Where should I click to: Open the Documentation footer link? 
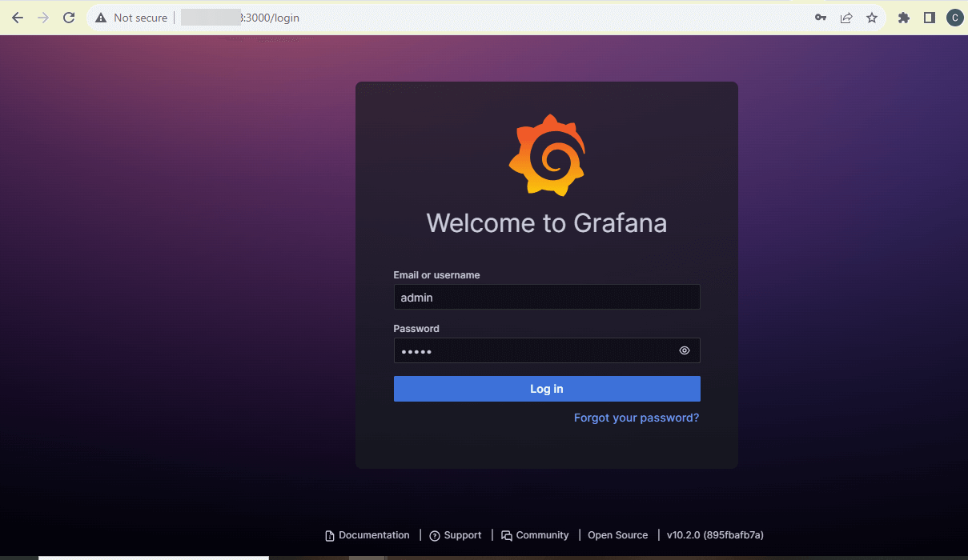(374, 534)
